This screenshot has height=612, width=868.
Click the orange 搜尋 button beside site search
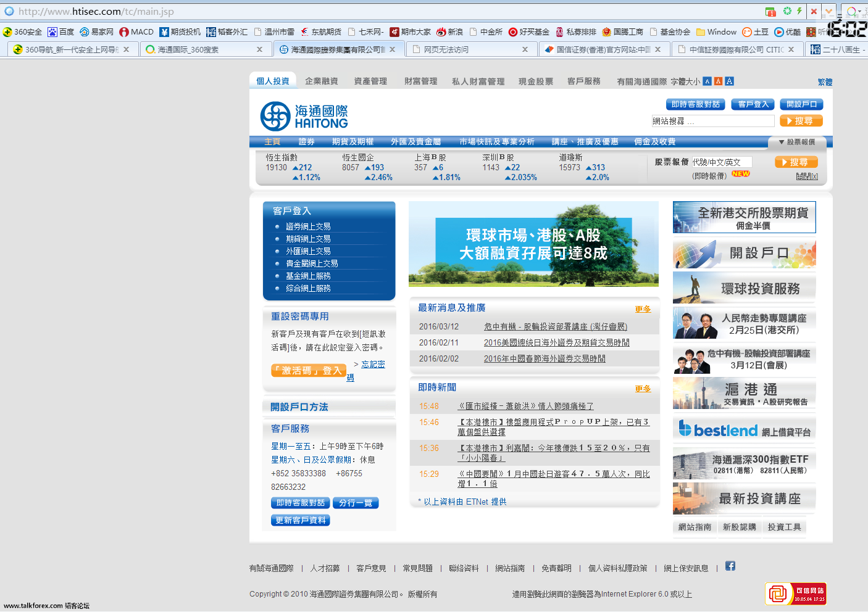[801, 121]
